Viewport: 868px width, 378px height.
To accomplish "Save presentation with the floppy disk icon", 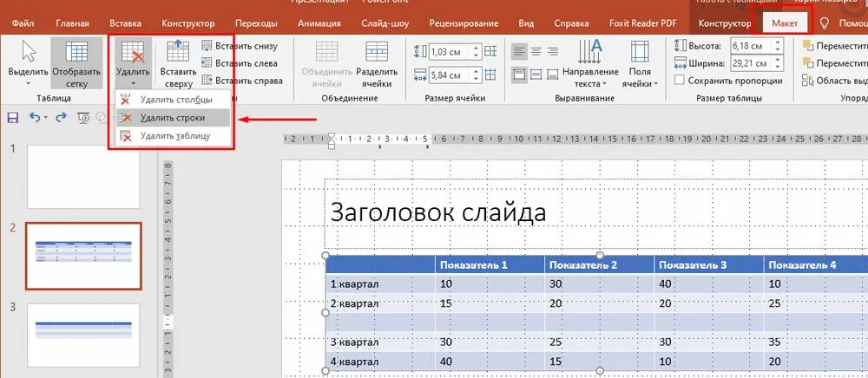I will (x=12, y=117).
